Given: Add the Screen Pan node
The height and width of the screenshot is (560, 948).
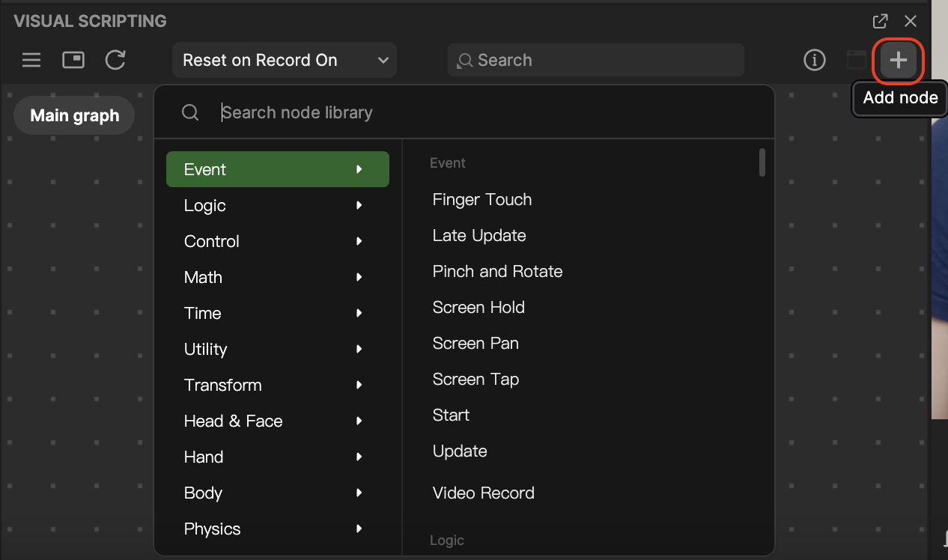Looking at the screenshot, I should 475,344.
